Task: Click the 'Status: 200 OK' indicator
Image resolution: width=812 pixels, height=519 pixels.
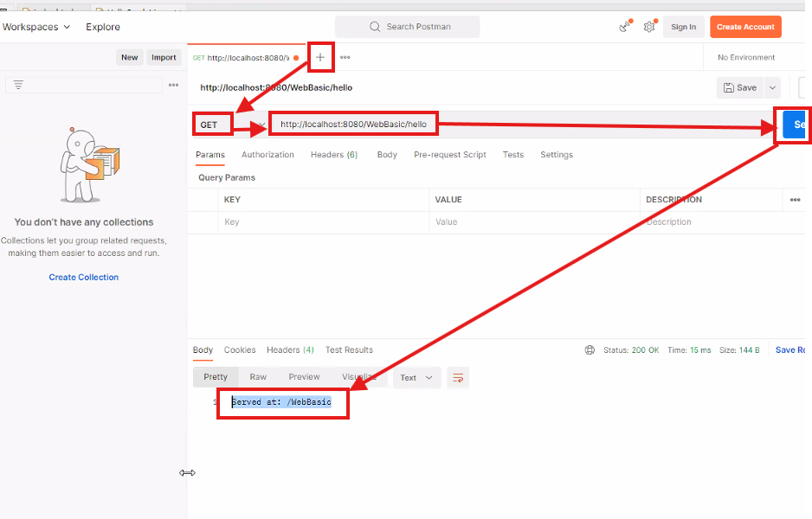Action: tap(631, 350)
